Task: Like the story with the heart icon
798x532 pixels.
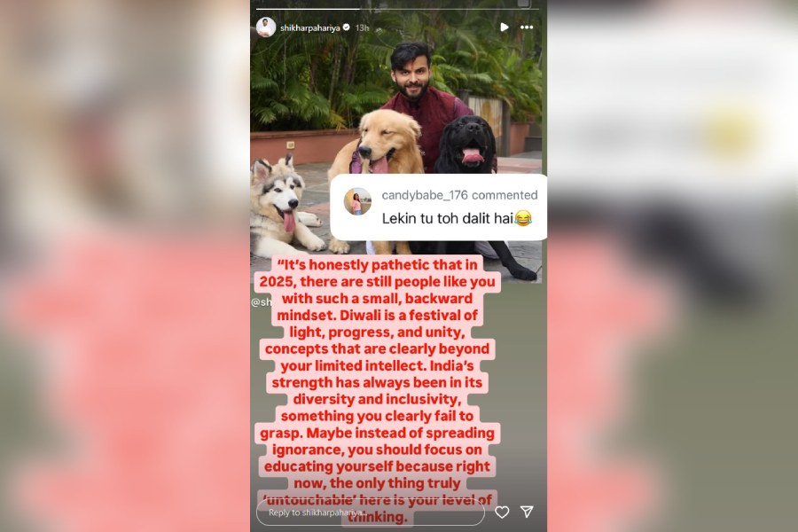Action: (502, 512)
